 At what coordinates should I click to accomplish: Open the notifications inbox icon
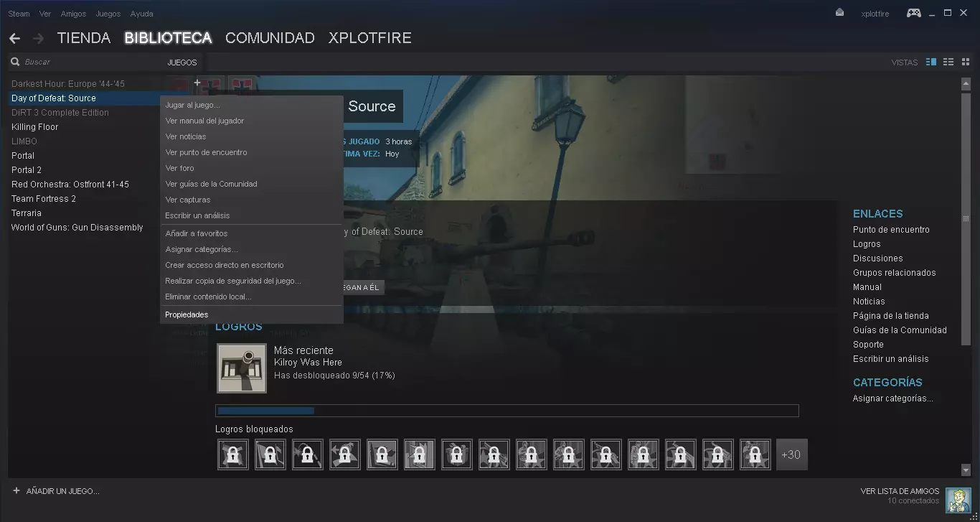tap(839, 13)
